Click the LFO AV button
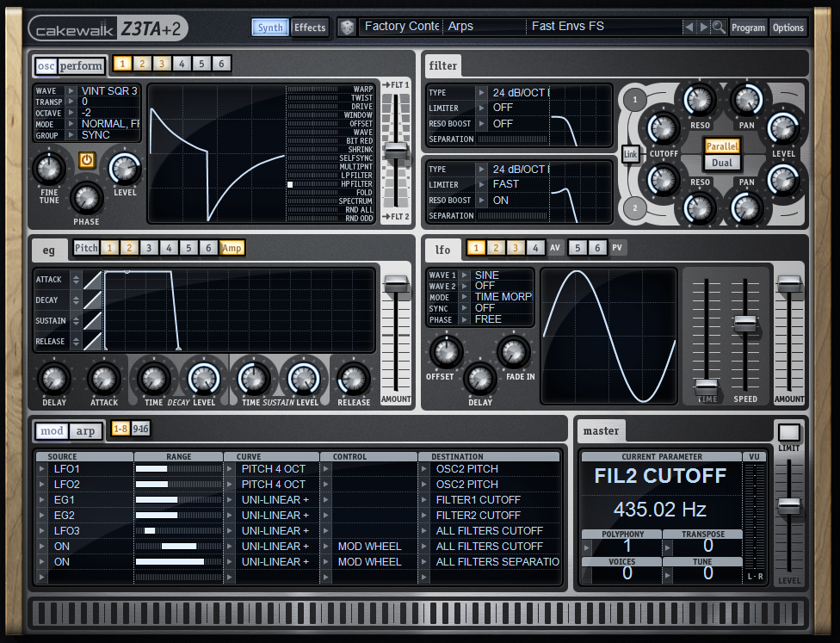The width and height of the screenshot is (840, 643). (x=555, y=248)
